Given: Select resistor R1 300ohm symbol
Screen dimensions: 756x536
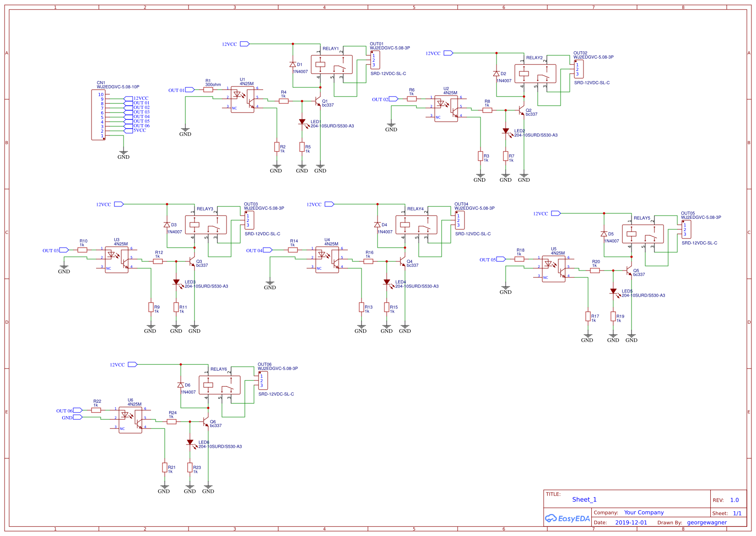Looking at the screenshot, I should tap(209, 90).
